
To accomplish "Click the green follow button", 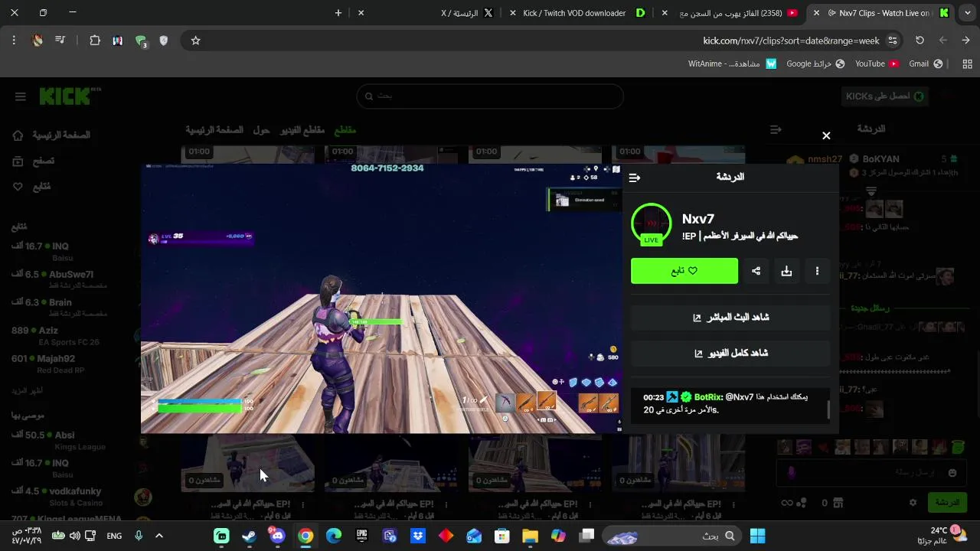I will coord(684,271).
